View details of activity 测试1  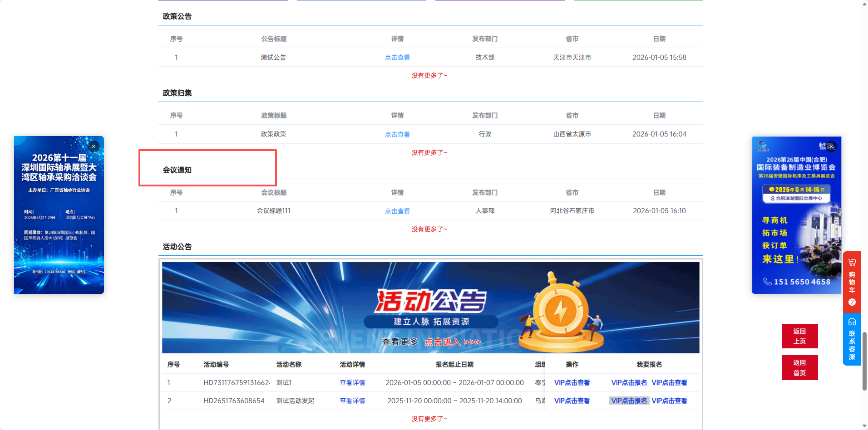352,383
